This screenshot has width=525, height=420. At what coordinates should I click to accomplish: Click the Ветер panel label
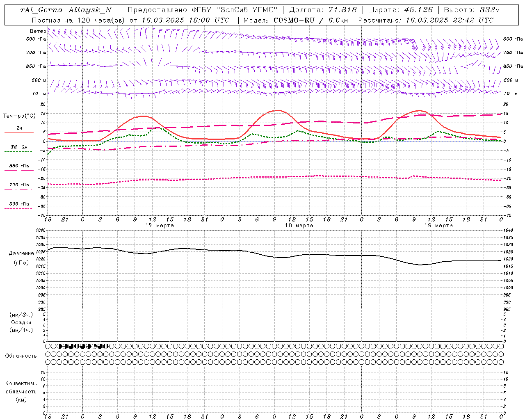point(38,31)
